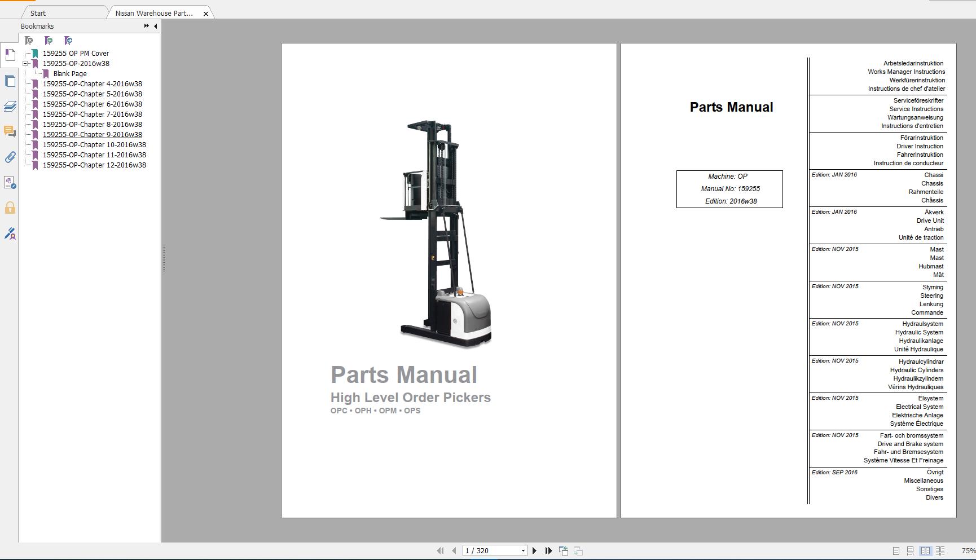976x560 pixels.
Task: Open bookmark 159255 OP PM Cover
Action: point(76,54)
